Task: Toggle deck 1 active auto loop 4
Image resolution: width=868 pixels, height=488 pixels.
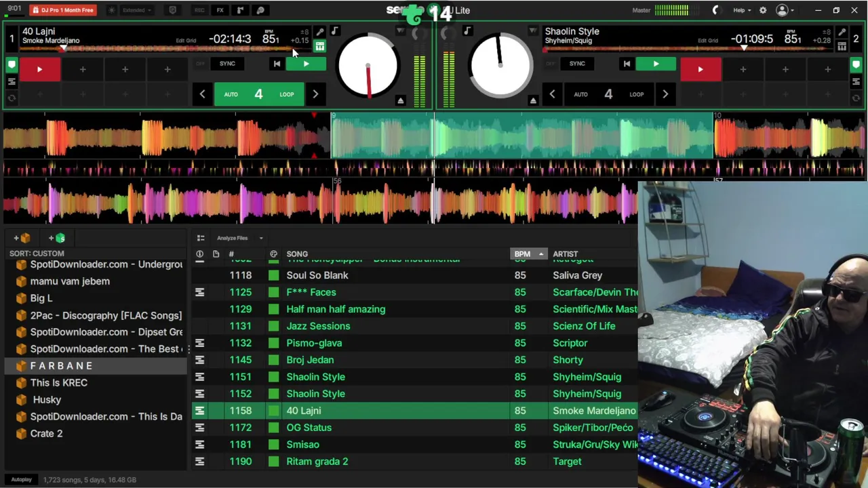Action: tap(258, 94)
